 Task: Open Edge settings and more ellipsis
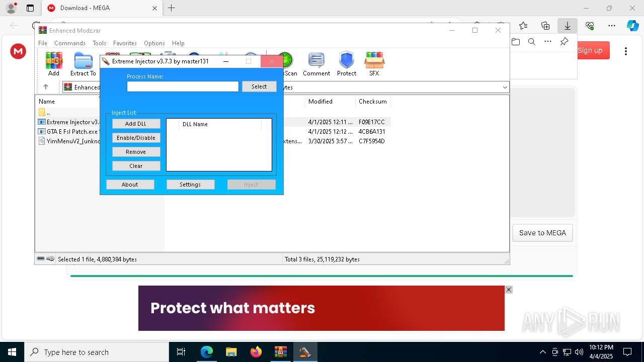pyautogui.click(x=611, y=25)
